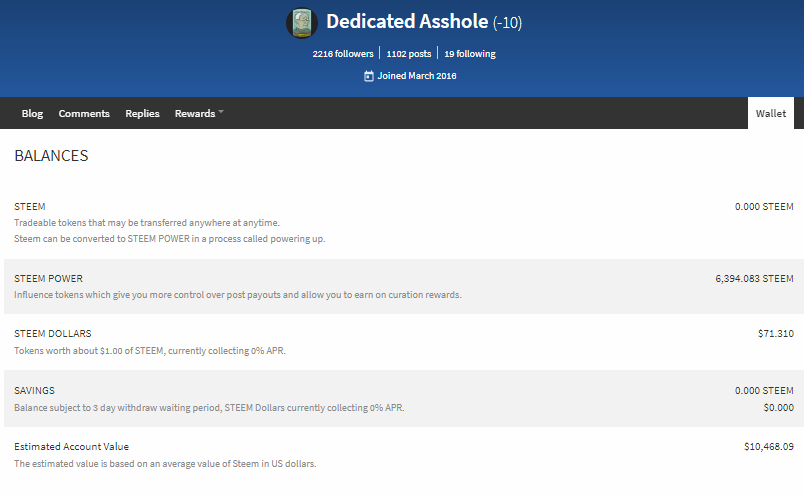Click the (-10) reputation score
The width and height of the screenshot is (804, 495).
click(x=507, y=23)
